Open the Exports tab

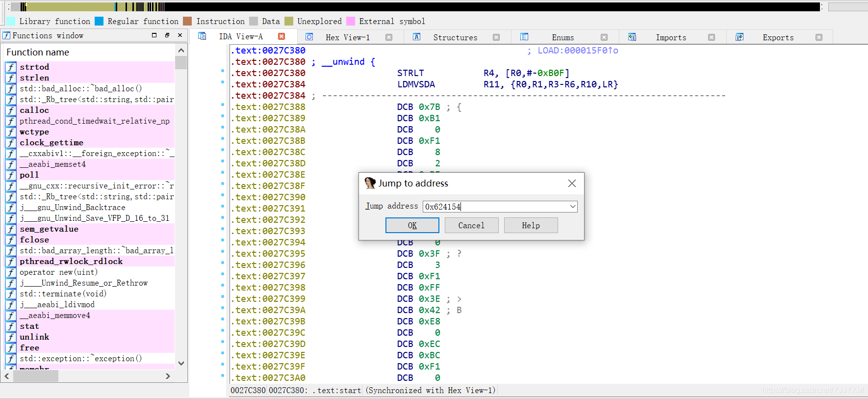778,37
